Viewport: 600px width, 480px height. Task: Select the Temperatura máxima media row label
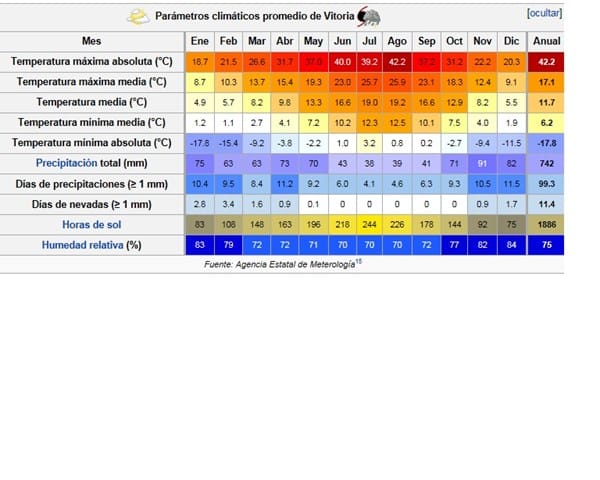click(91, 82)
